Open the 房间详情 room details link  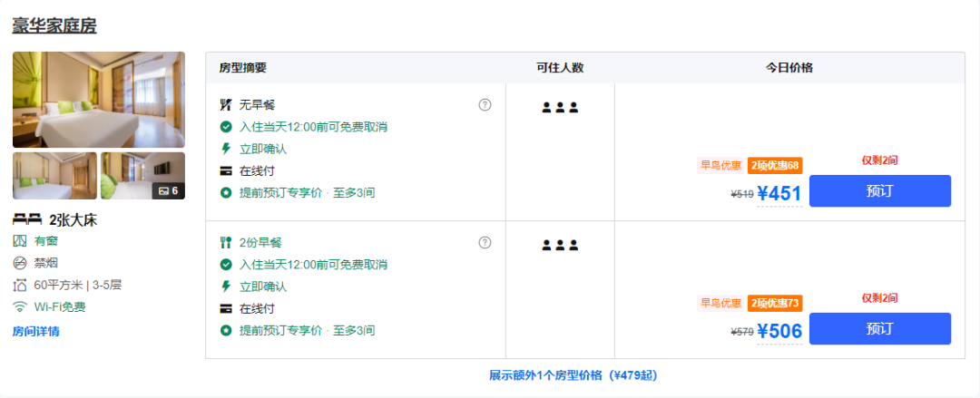pyautogui.click(x=36, y=331)
